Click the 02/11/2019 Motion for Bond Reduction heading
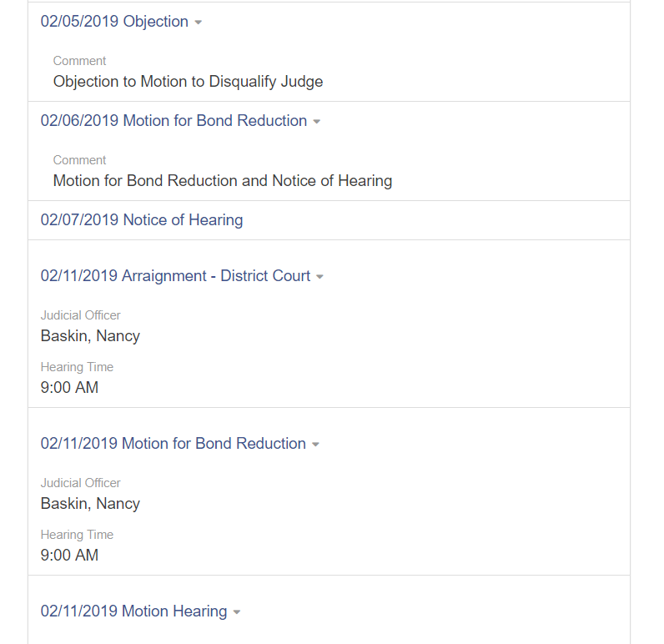Screen dimensions: 664x644 coord(173,444)
